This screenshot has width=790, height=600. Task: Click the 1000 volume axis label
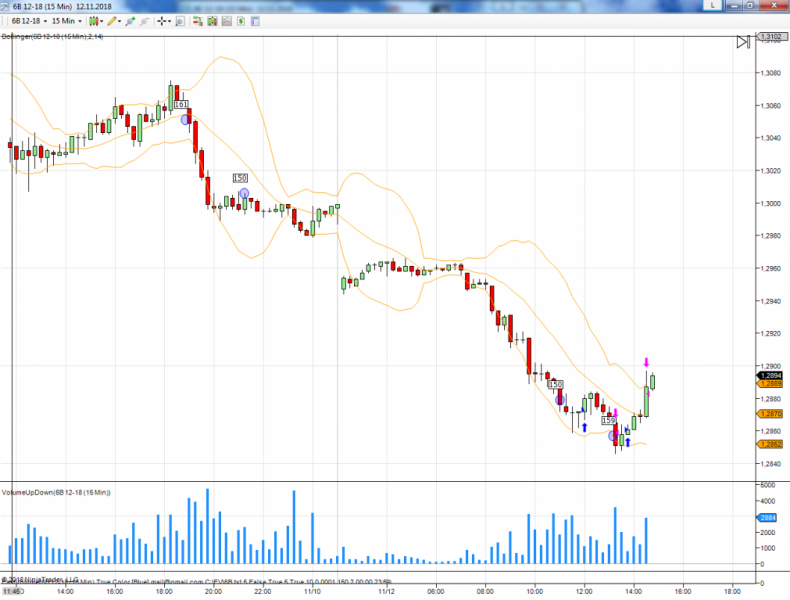point(768,548)
